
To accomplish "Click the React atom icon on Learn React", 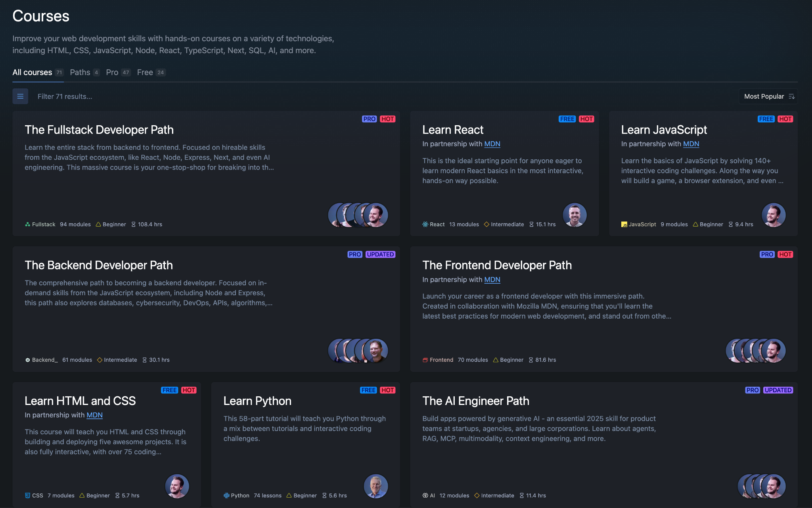I will pos(425,224).
